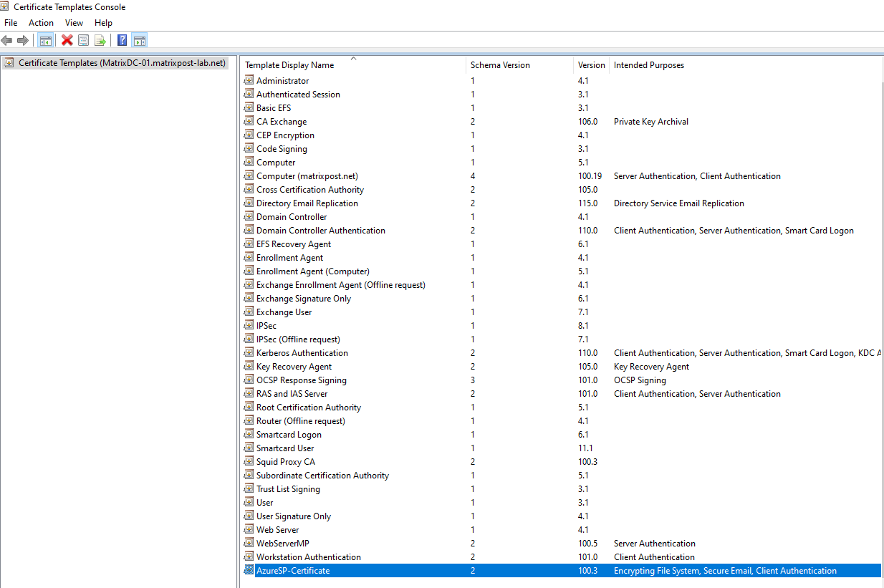Click the Export List toolbar icon
This screenshot has height=588, width=884.
pos(100,41)
